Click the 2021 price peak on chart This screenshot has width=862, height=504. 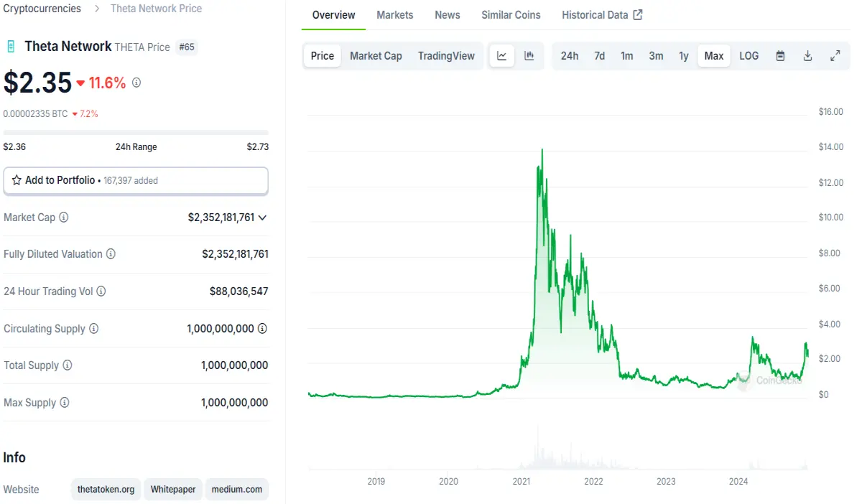(542, 150)
